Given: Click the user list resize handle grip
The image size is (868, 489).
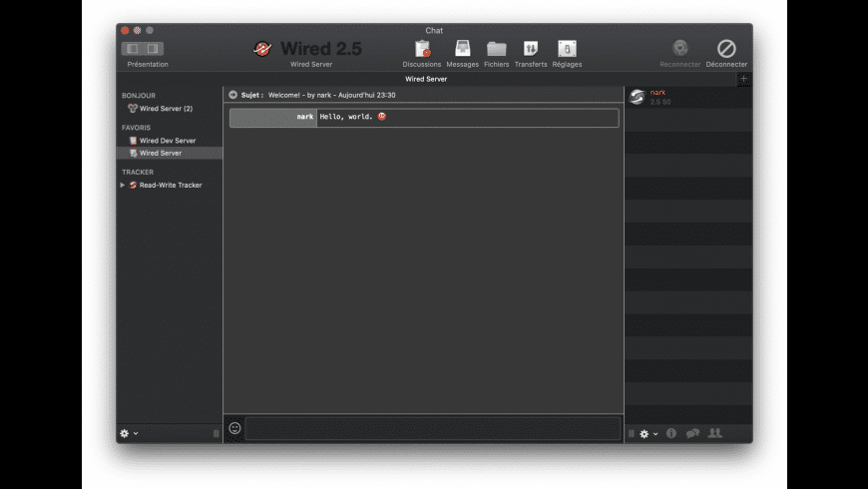Looking at the screenshot, I should pyautogui.click(x=632, y=434).
